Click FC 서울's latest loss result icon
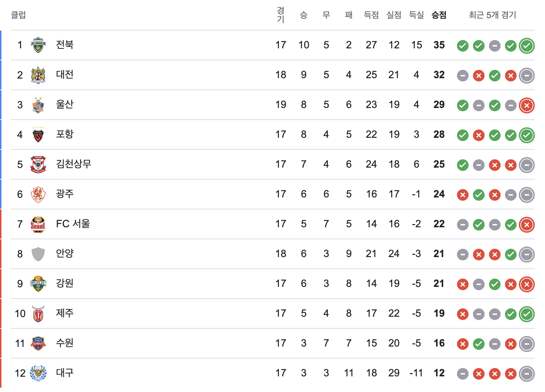 (527, 225)
